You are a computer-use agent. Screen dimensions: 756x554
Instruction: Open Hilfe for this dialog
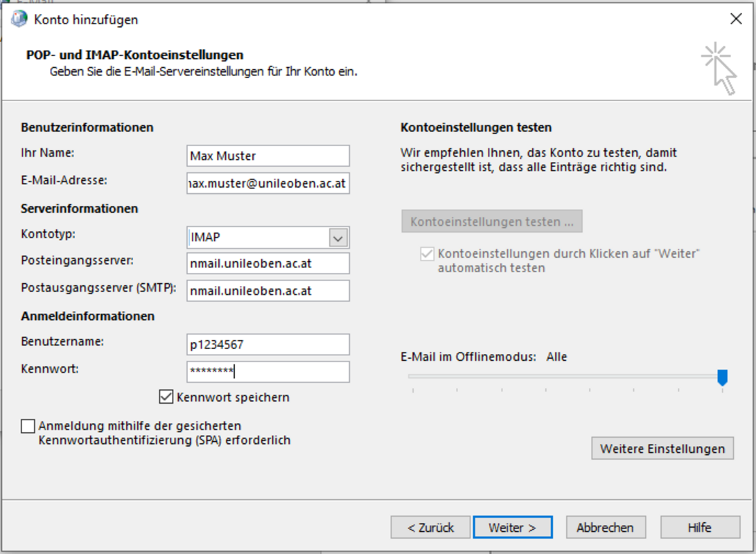(699, 527)
